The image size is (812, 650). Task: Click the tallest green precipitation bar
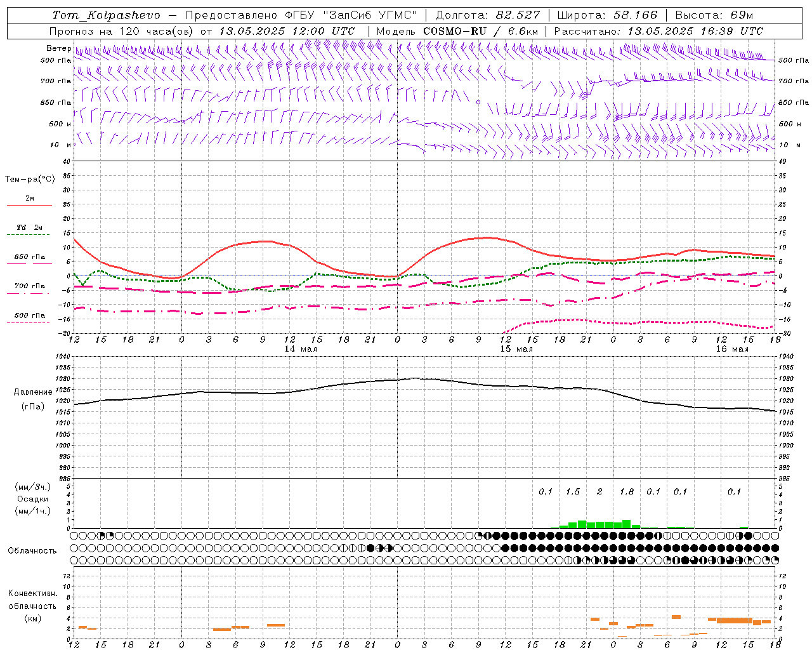(627, 524)
